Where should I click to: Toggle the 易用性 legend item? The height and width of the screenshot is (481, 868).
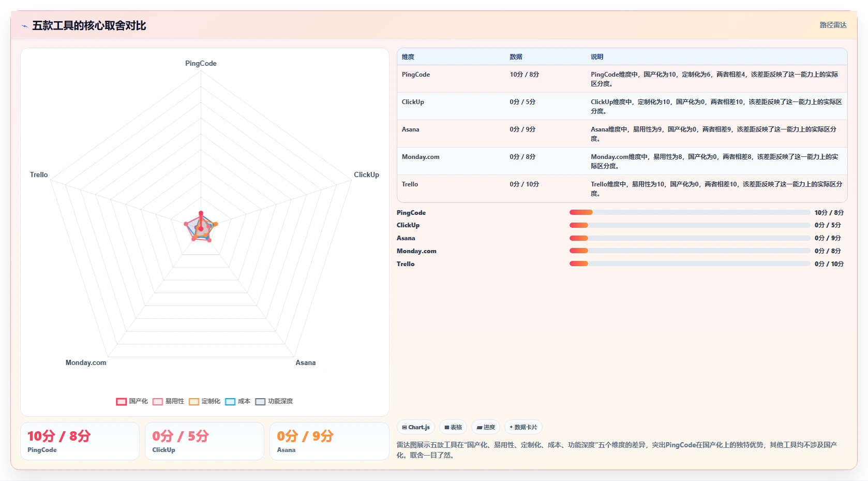pyautogui.click(x=168, y=401)
